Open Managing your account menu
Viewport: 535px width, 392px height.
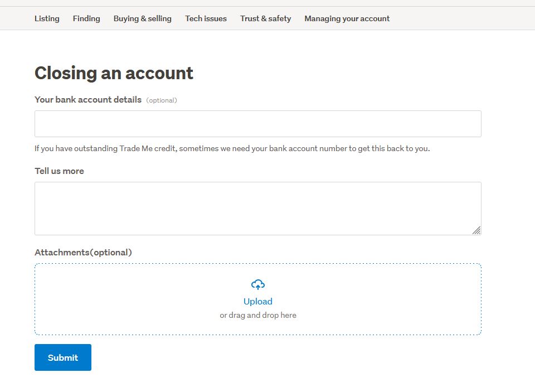[347, 18]
